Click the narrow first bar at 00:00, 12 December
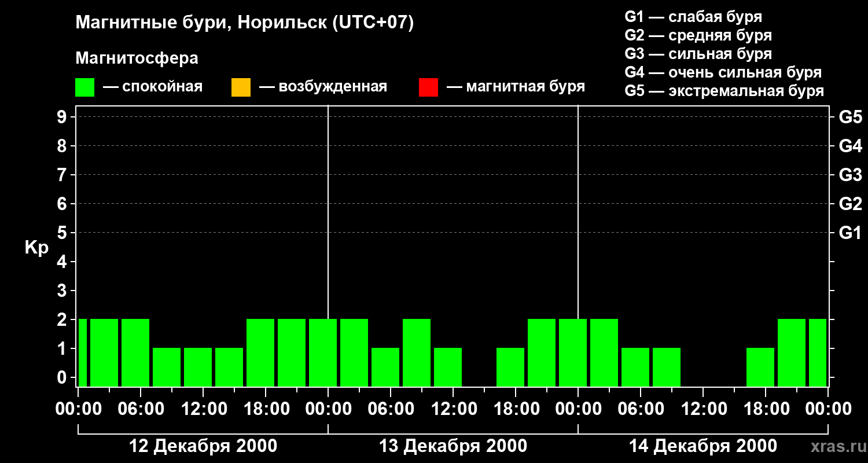The width and height of the screenshot is (868, 463). 83,352
